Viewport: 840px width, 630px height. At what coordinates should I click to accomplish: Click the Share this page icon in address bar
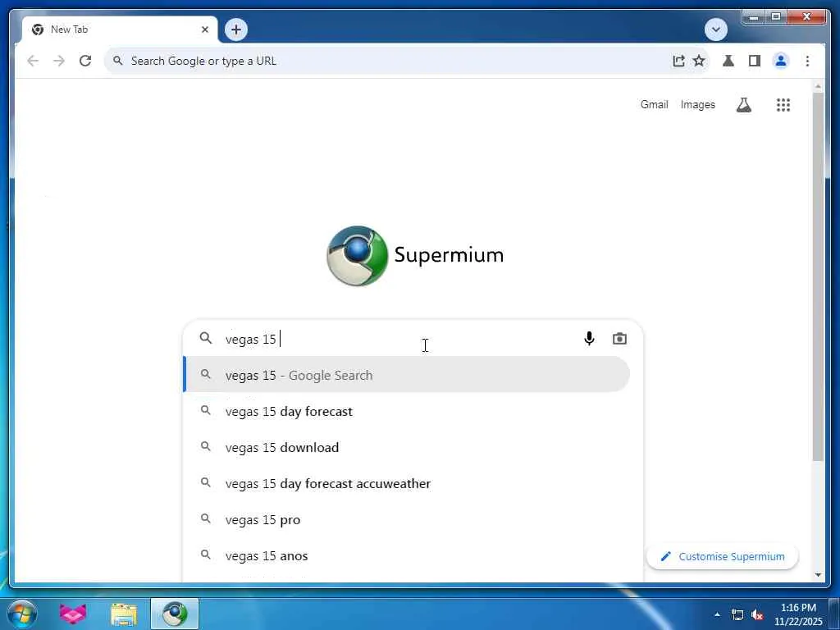[678, 61]
